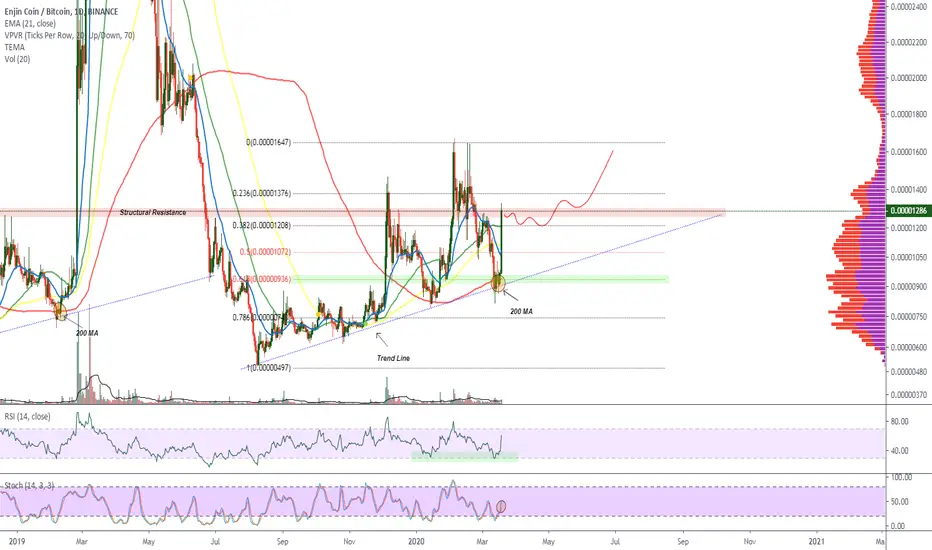Image resolution: width=932 pixels, height=550 pixels.
Task: Click the 0.00001400 price axis label
Action: click(x=909, y=190)
